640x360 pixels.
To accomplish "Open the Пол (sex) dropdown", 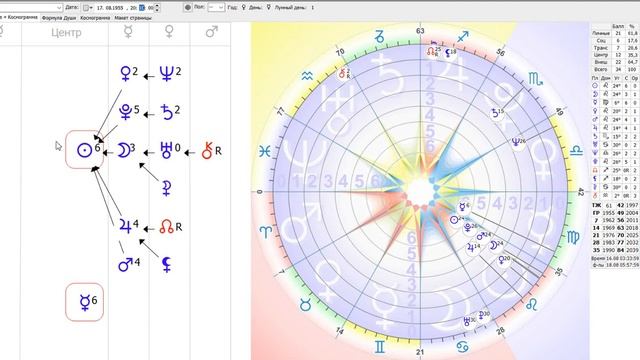I will pyautogui.click(x=216, y=8).
